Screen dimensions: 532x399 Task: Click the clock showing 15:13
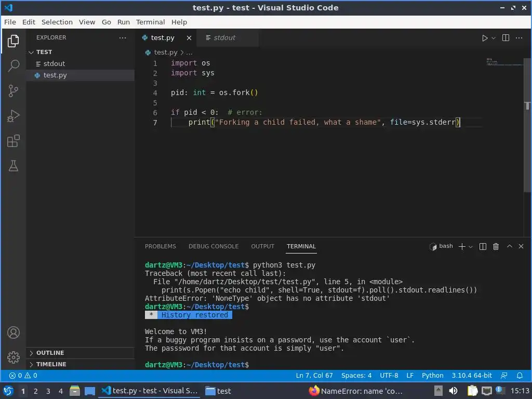[x=520, y=391]
